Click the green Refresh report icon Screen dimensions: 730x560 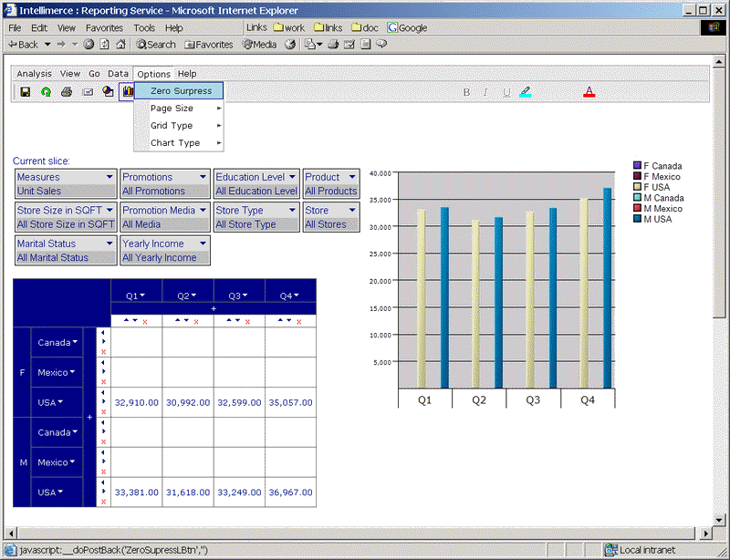(46, 92)
